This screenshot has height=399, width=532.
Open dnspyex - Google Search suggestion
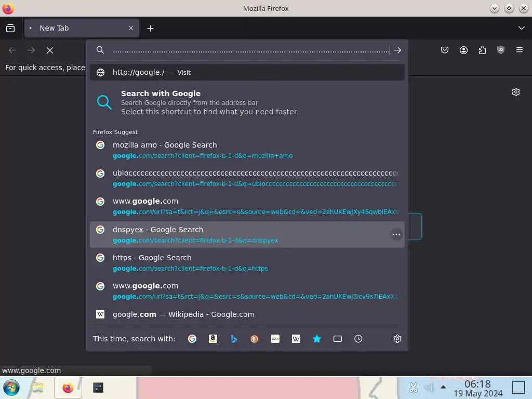point(247,234)
